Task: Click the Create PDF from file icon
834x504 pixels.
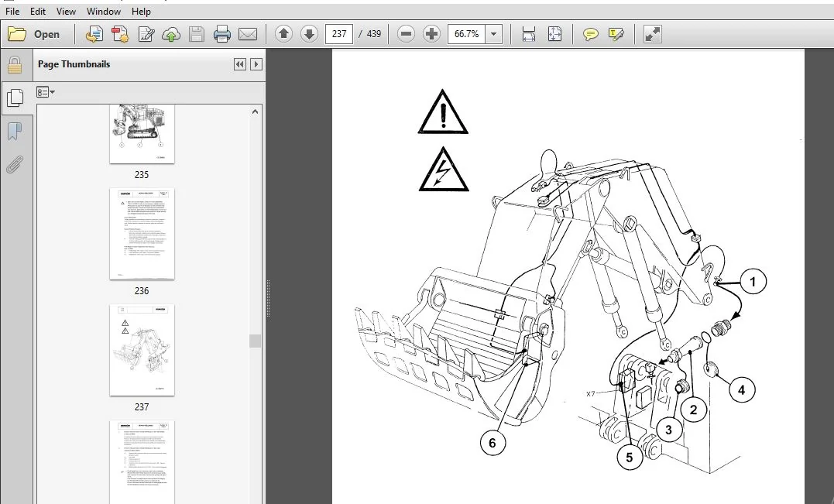Action: pos(94,34)
